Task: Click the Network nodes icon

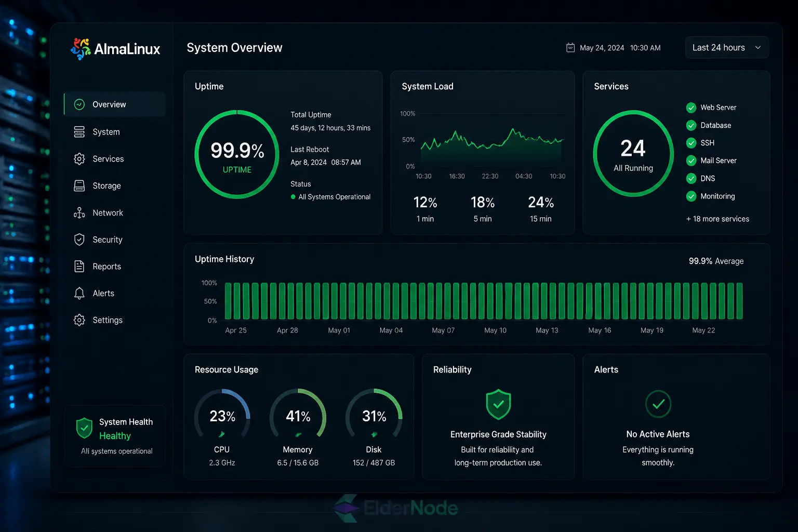Action: click(x=79, y=213)
